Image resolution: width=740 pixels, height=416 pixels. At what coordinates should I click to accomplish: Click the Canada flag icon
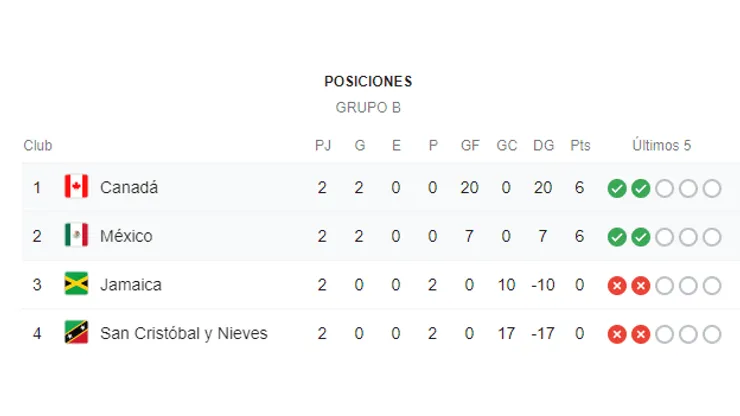[x=76, y=186]
